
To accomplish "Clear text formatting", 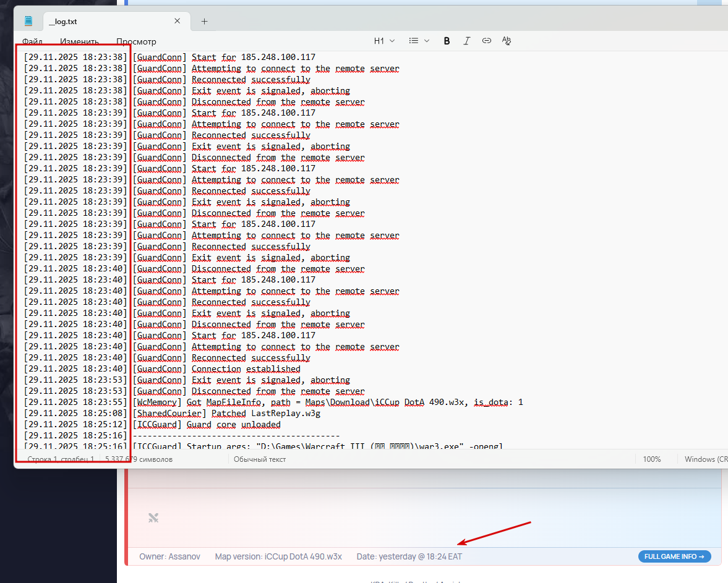I will pyautogui.click(x=507, y=41).
